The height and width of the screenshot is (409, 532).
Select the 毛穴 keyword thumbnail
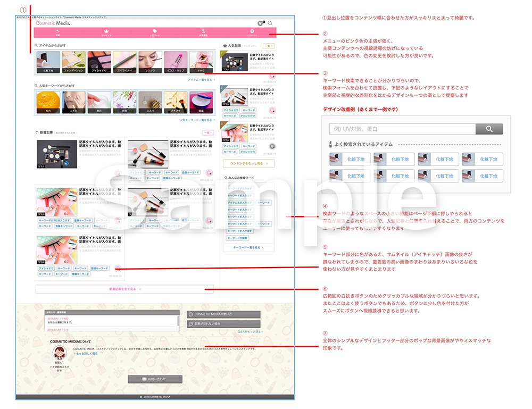[48, 102]
